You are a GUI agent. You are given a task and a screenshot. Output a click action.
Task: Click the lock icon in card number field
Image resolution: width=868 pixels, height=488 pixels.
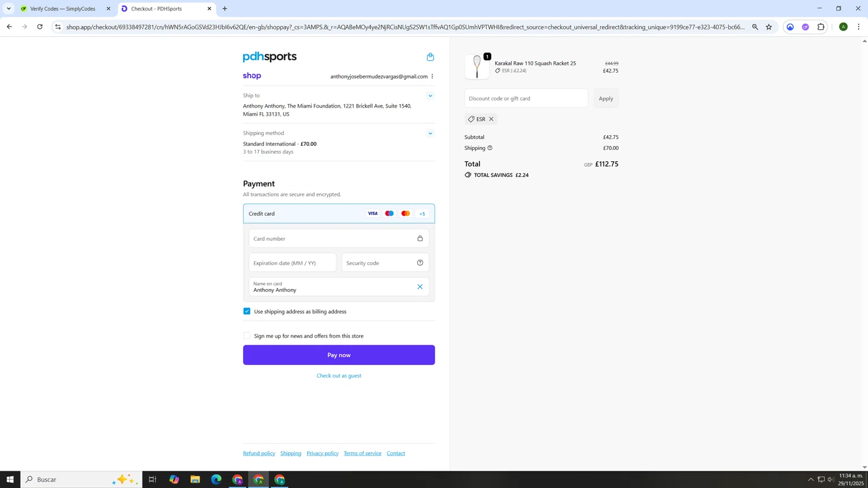tap(420, 238)
